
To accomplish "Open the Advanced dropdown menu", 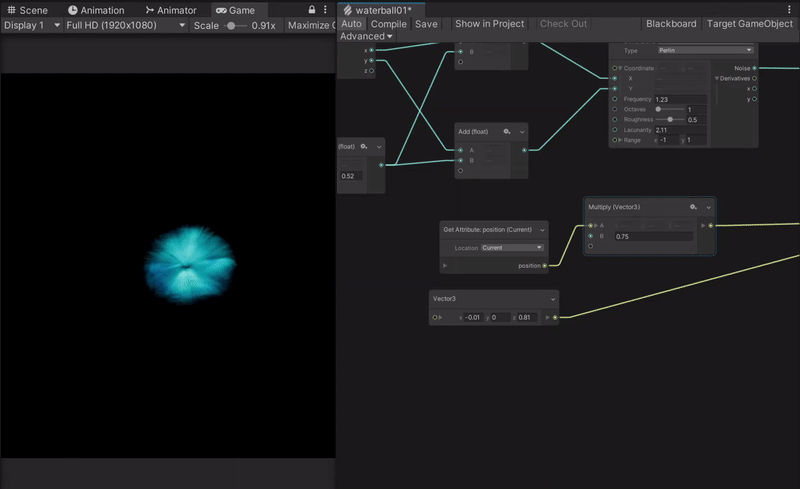I will click(x=366, y=36).
